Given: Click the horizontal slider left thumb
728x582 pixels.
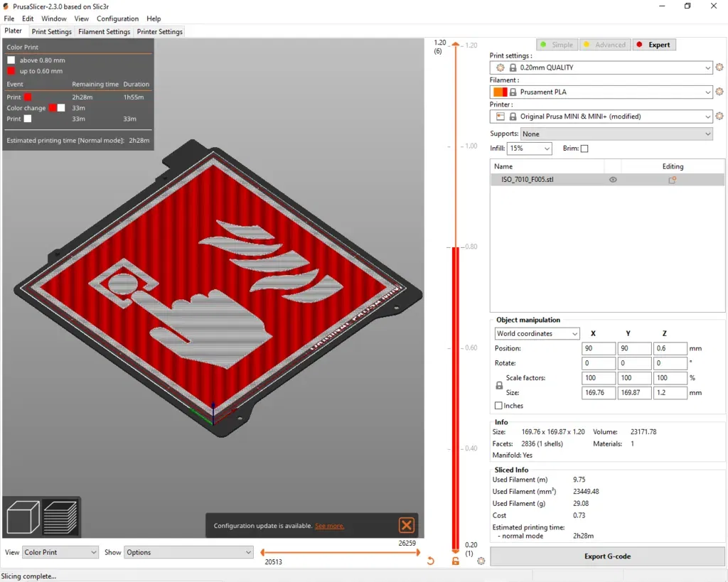Looking at the screenshot, I should click(x=263, y=552).
